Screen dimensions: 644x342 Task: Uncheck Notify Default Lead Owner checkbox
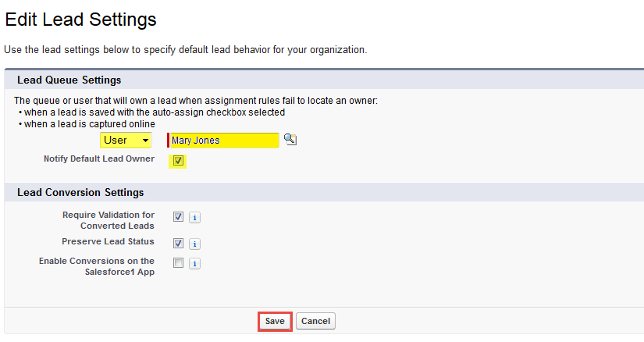[179, 161]
